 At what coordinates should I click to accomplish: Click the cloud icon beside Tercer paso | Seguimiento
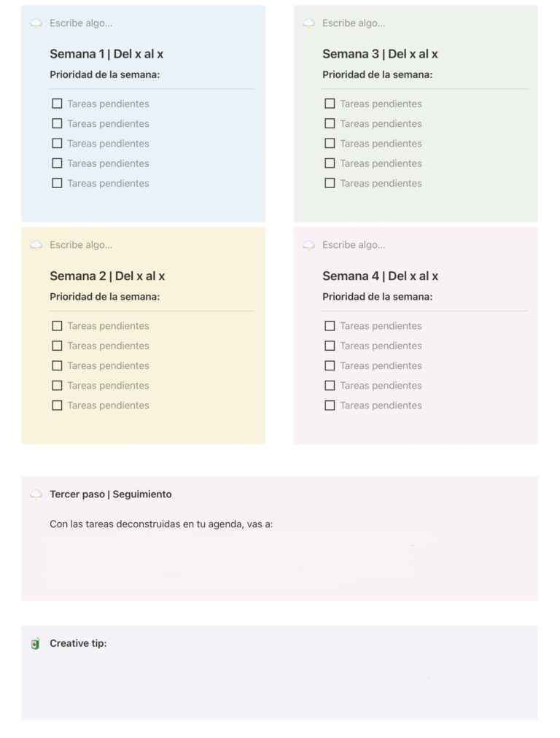[x=36, y=494]
